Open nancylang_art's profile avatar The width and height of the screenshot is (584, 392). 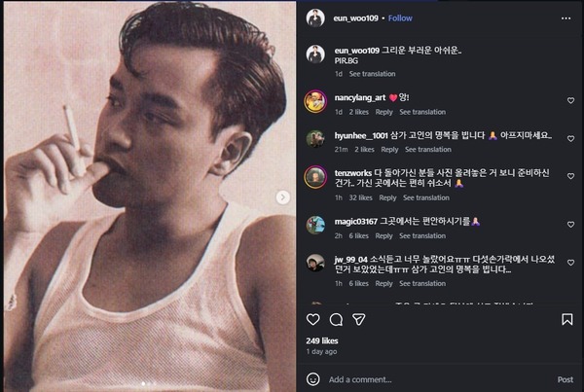point(313,100)
